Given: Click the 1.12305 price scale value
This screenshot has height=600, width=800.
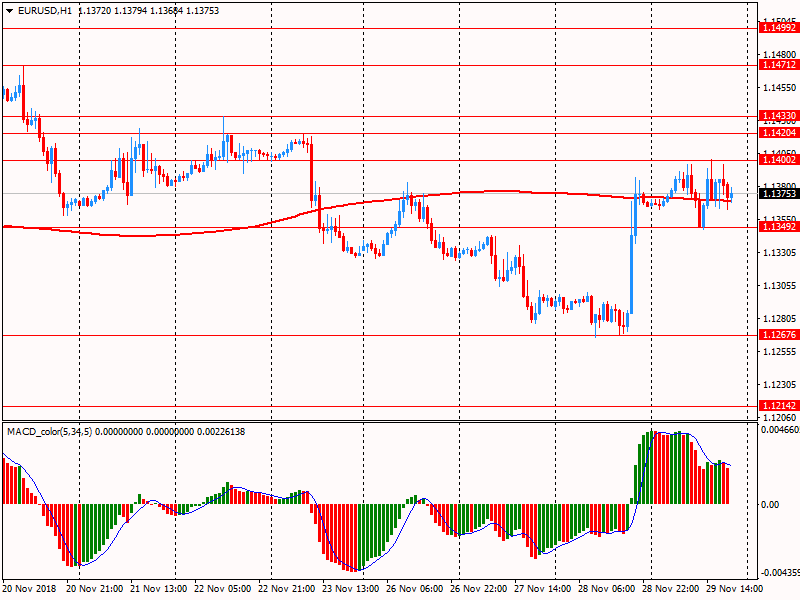Looking at the screenshot, I should pyautogui.click(x=779, y=385).
